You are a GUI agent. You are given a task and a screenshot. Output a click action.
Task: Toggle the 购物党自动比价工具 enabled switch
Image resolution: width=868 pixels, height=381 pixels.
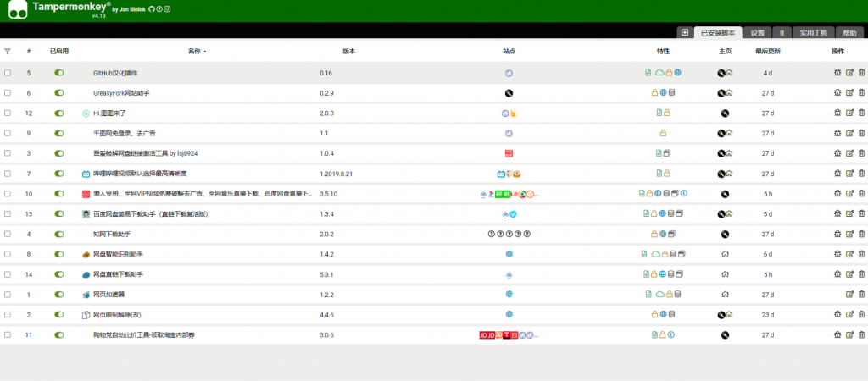point(58,334)
